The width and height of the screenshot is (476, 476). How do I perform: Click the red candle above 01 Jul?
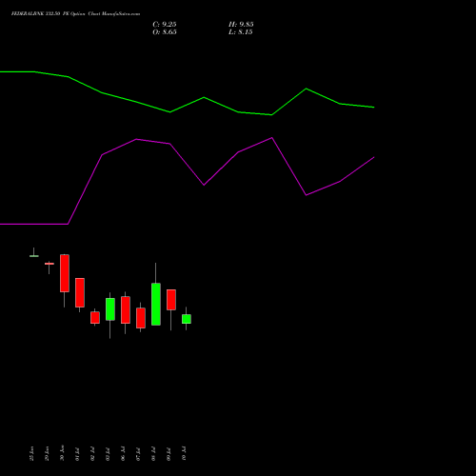click(x=80, y=292)
